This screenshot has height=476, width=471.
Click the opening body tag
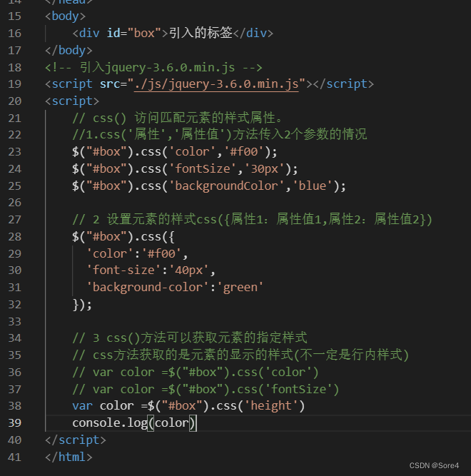[x=65, y=16]
